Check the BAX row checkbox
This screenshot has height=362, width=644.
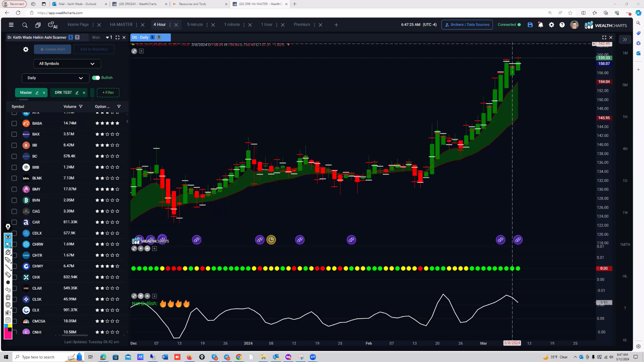(x=14, y=134)
